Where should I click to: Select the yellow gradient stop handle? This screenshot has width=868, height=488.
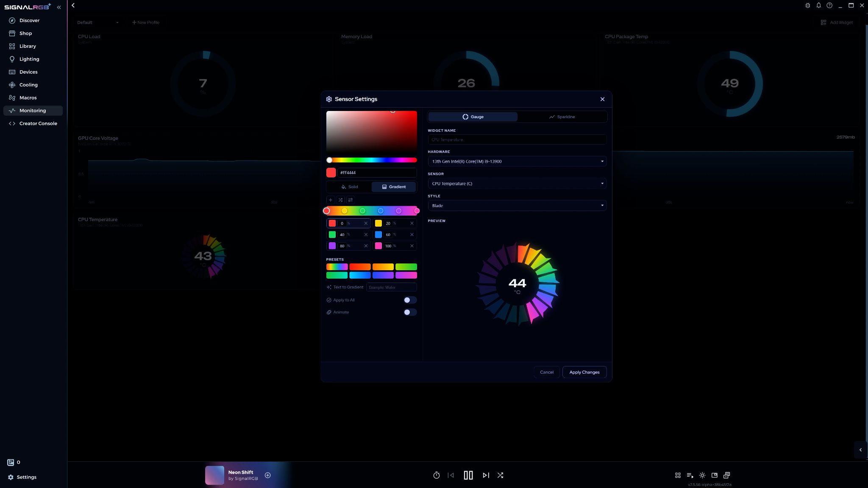pos(345,211)
